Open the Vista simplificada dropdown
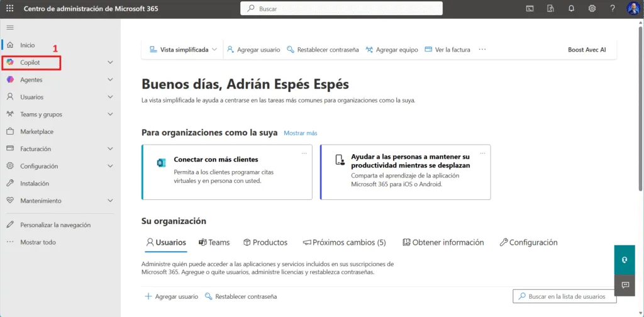Image resolution: width=644 pixels, height=317 pixels. (183, 50)
